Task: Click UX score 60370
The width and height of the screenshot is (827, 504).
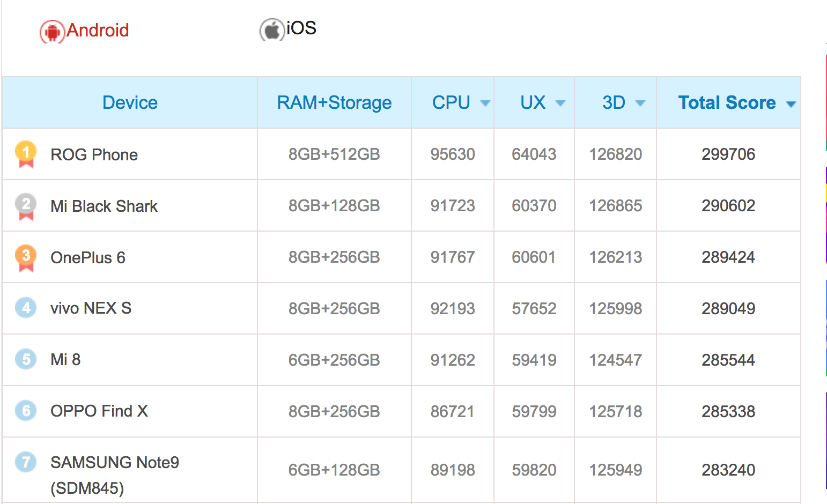Action: [534, 206]
